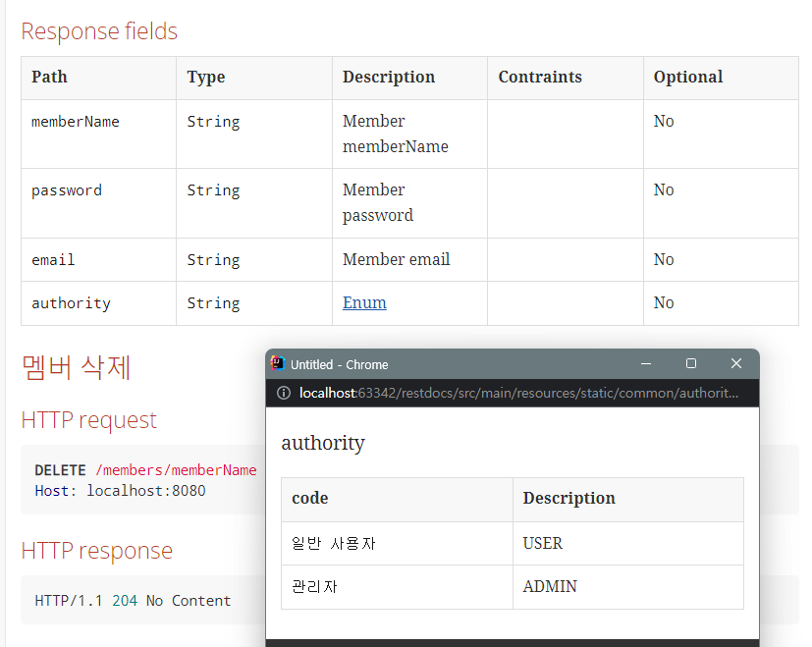812x647 pixels.
Task: Select the password path cell
Action: pyautogui.click(x=67, y=191)
